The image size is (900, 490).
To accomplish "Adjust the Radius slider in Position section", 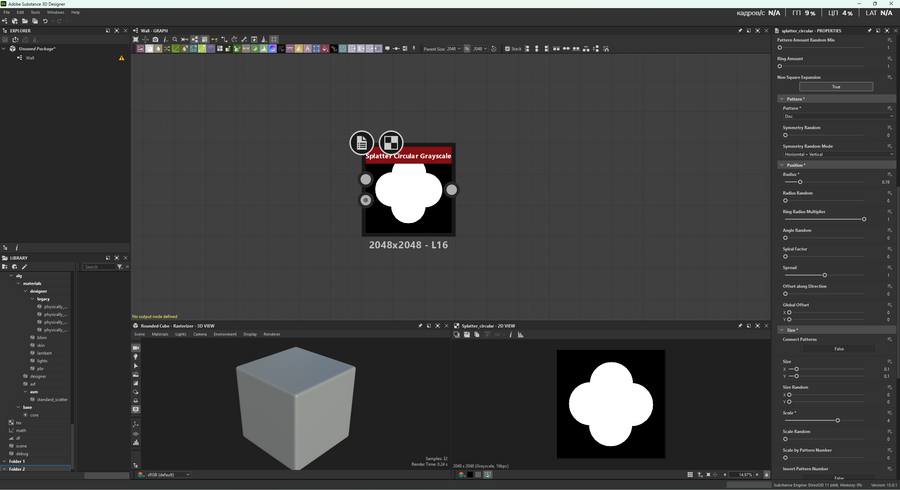I will 800,182.
